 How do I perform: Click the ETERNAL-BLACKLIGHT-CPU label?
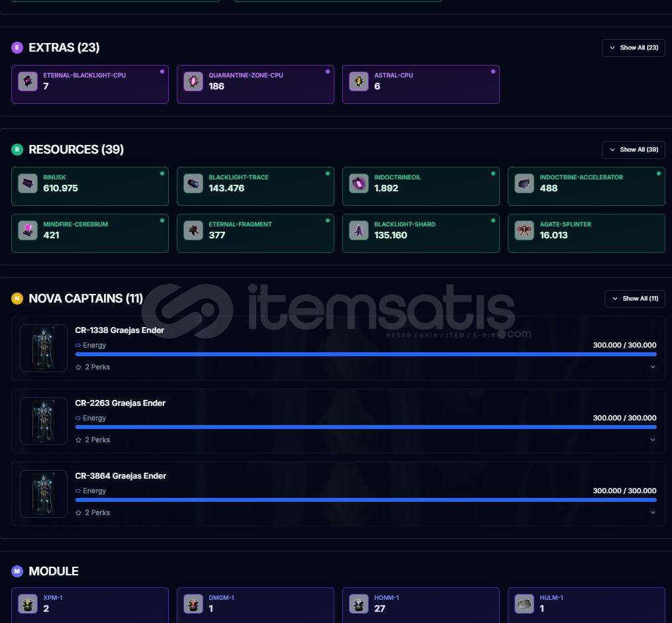tap(85, 75)
